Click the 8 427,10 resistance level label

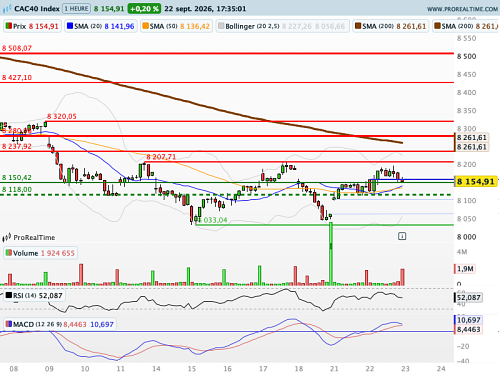17,78
